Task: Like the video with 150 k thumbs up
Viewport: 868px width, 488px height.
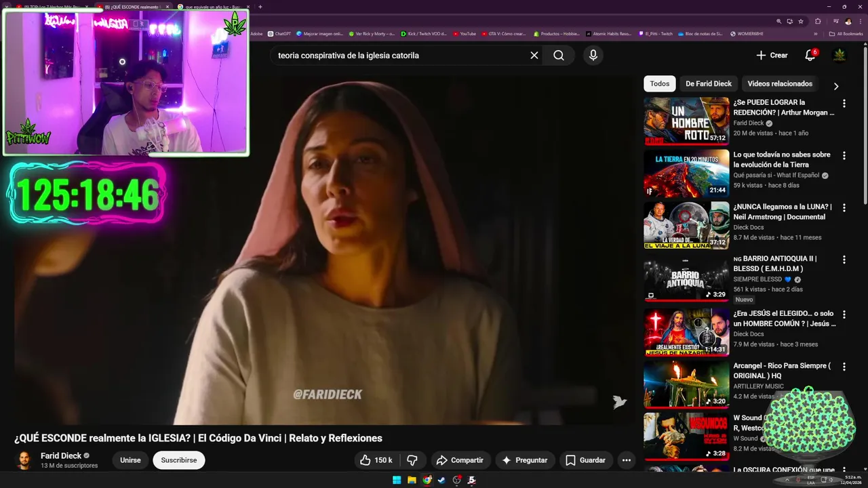Action: 376,460
